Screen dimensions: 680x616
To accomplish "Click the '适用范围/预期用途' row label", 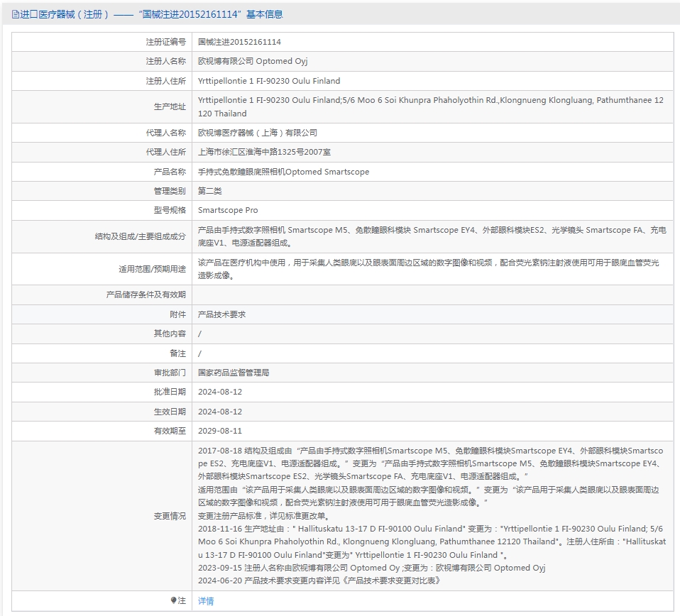I will (152, 269).
